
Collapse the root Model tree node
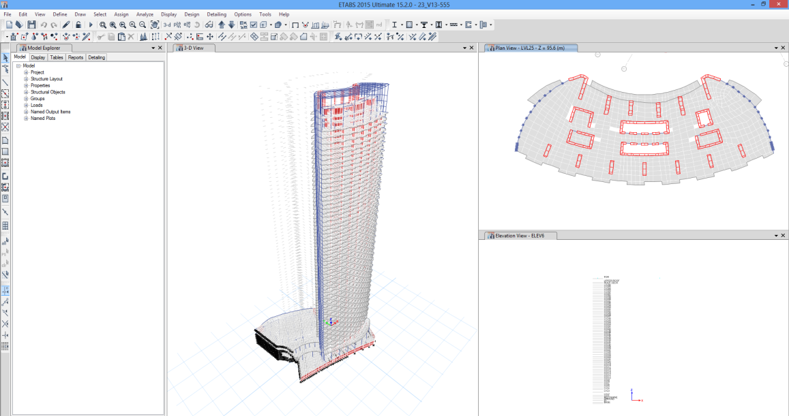tap(18, 66)
